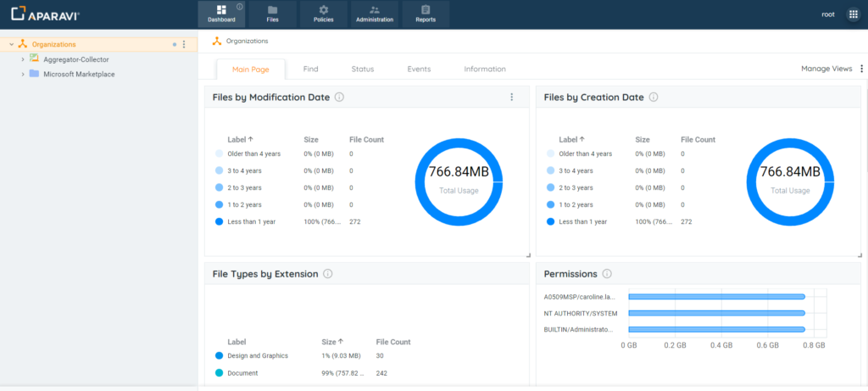The image size is (868, 391).
Task: Click the Aparavi logo
Action: tap(46, 14)
